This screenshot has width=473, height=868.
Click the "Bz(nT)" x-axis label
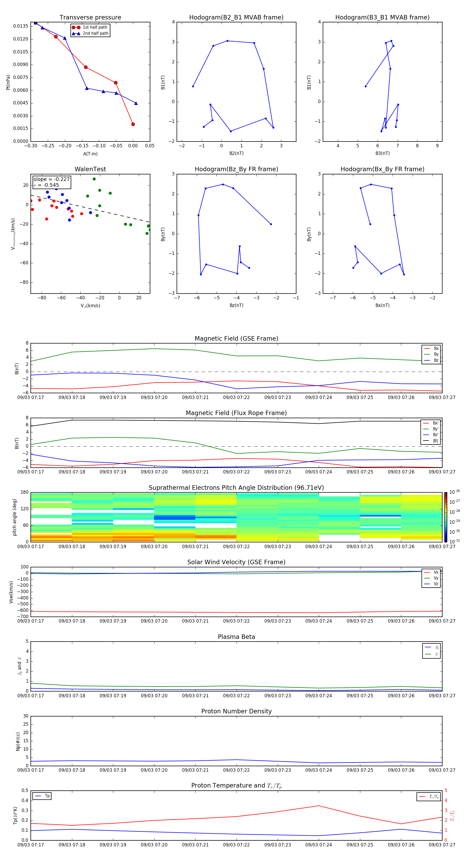(x=236, y=305)
